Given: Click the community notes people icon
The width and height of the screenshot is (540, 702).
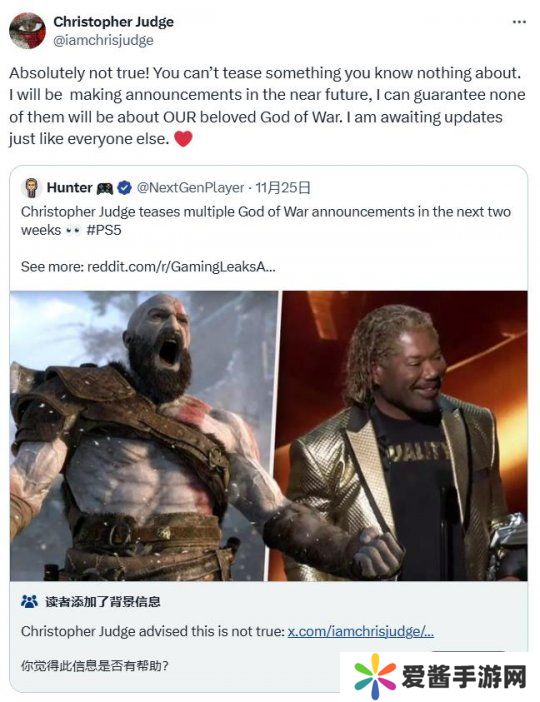Looking at the screenshot, I should pyautogui.click(x=30, y=601).
